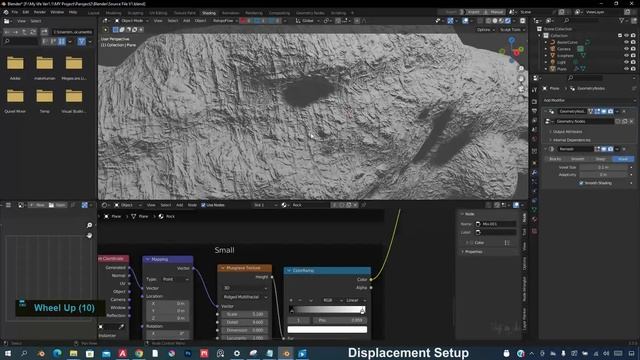Remove a color stop from ColorRamp
This screenshot has width=640, height=360.
(x=300, y=300)
